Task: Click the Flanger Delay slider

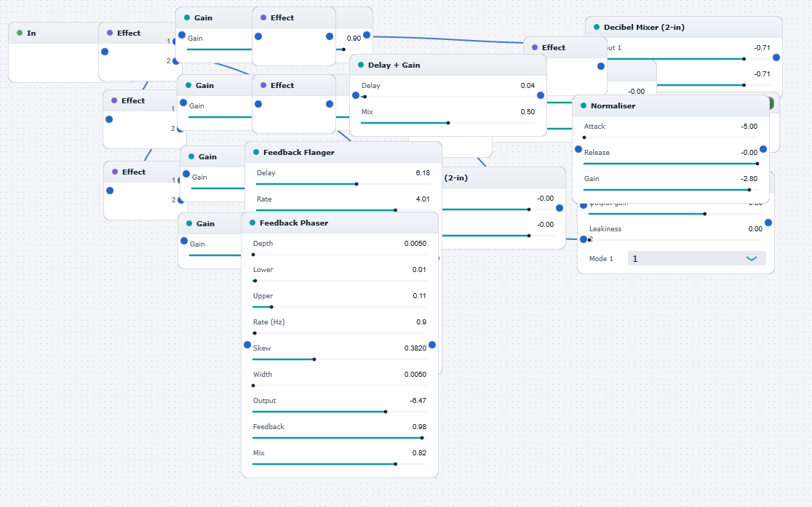Action: [x=343, y=184]
